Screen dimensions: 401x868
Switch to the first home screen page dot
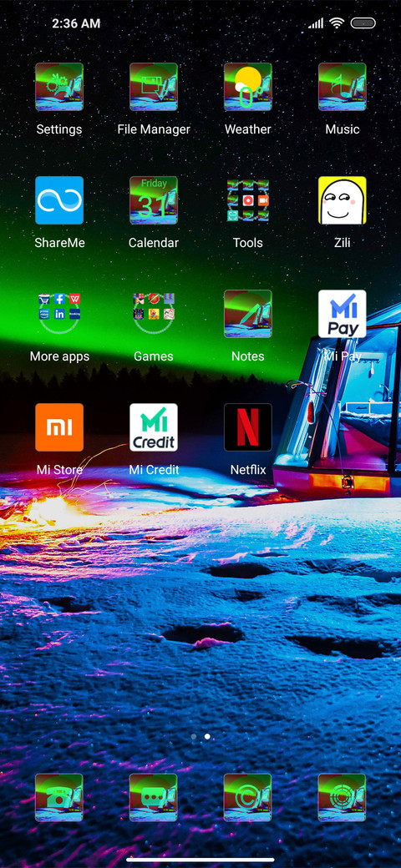(x=193, y=737)
